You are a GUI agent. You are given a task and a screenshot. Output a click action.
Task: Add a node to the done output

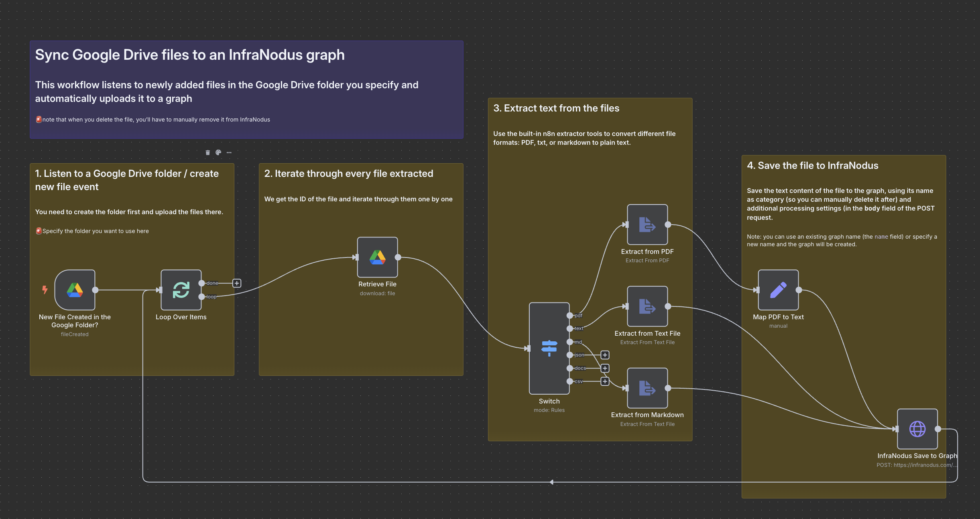point(237,283)
